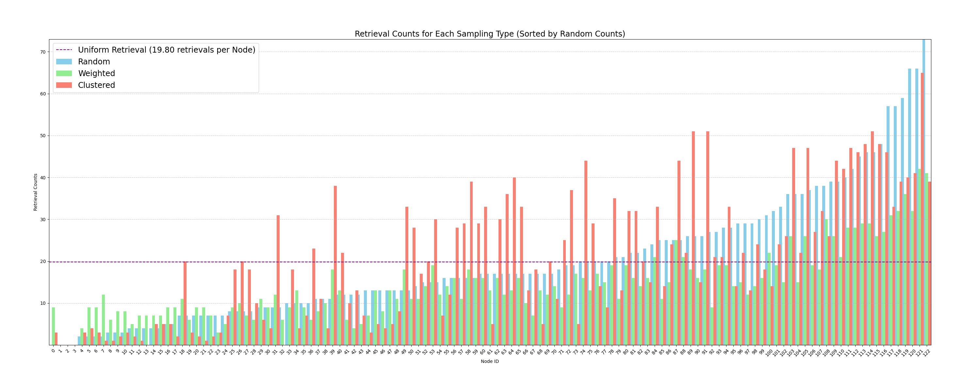Click the blue Random legend swatch
The width and height of the screenshot is (980, 392).
[63, 62]
